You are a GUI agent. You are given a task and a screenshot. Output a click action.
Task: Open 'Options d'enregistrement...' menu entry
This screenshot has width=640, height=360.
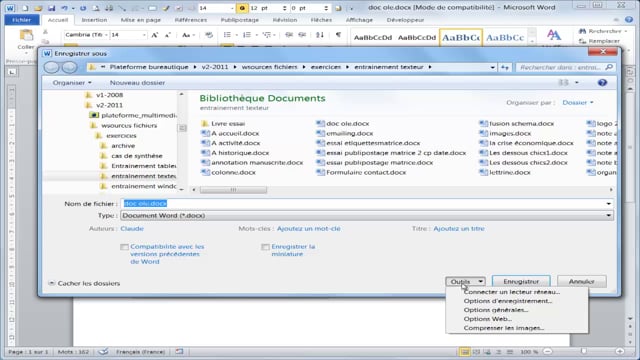[508, 301]
